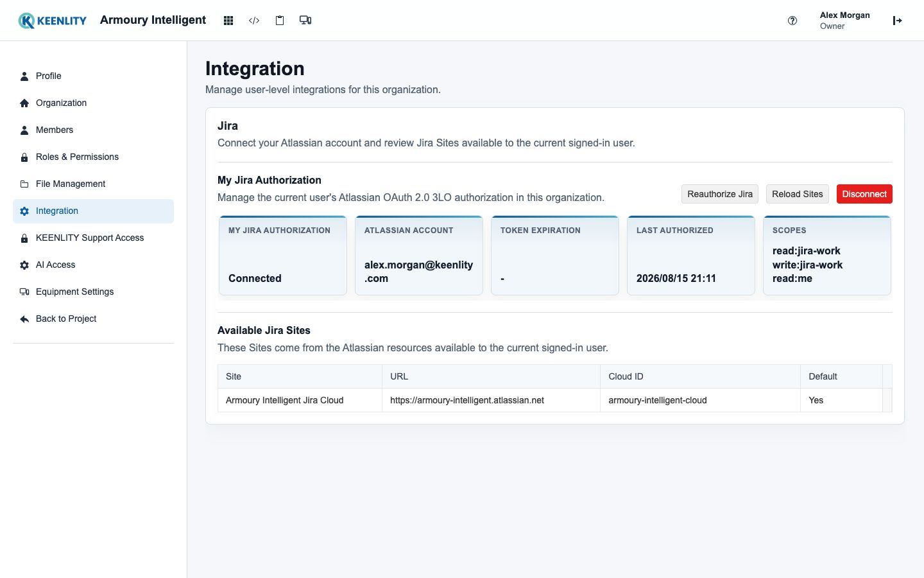924x578 pixels.
Task: Click the Site column header
Action: (300, 376)
